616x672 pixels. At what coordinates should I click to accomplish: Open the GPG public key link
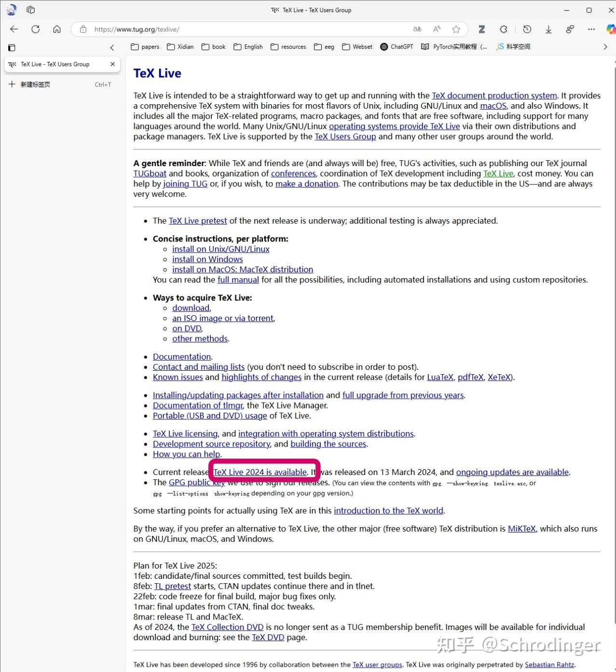pyautogui.click(x=197, y=482)
